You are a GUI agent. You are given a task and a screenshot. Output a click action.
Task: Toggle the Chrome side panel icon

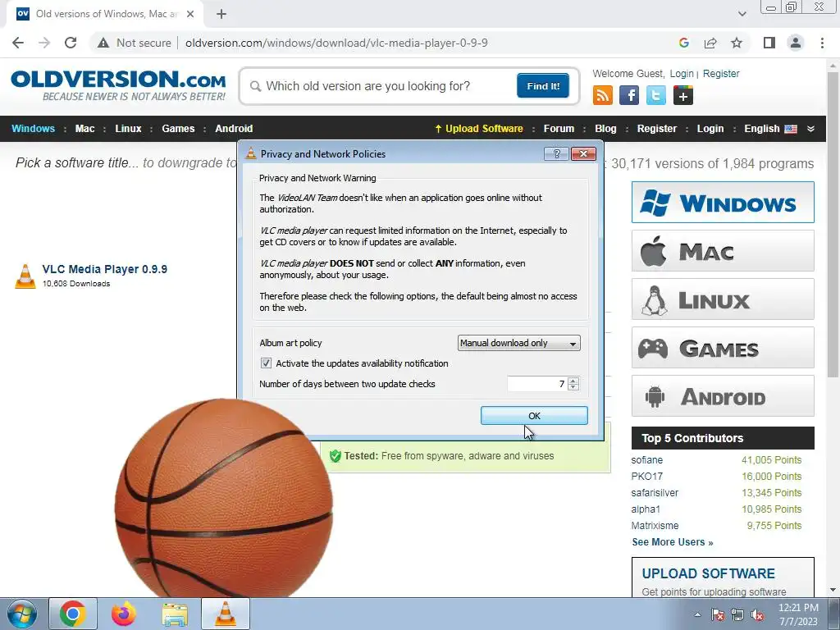[769, 43]
